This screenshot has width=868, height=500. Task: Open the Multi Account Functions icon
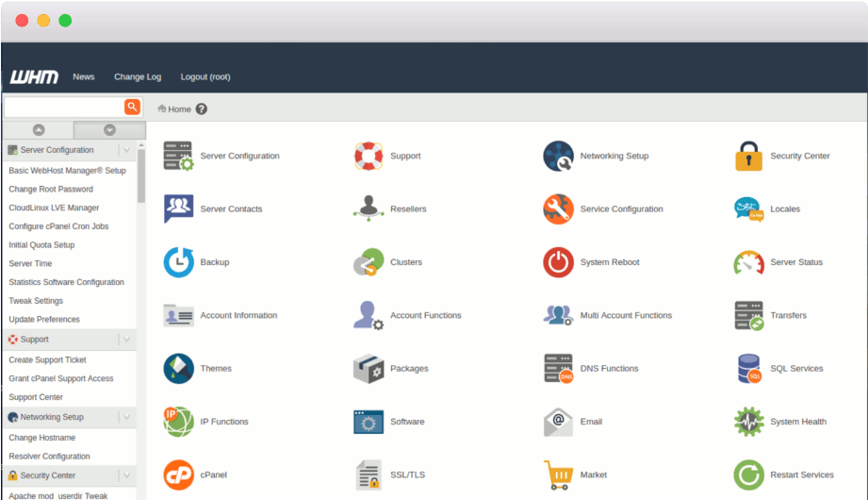point(558,315)
